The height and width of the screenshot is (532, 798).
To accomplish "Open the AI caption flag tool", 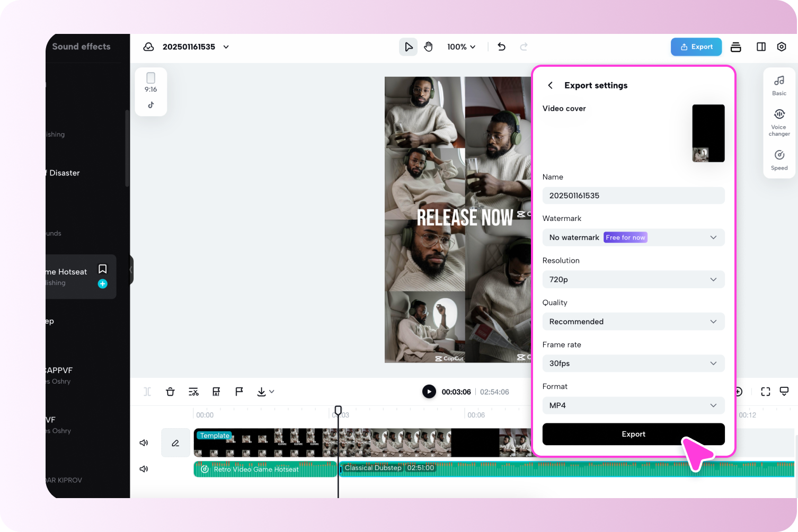I will (x=216, y=391).
